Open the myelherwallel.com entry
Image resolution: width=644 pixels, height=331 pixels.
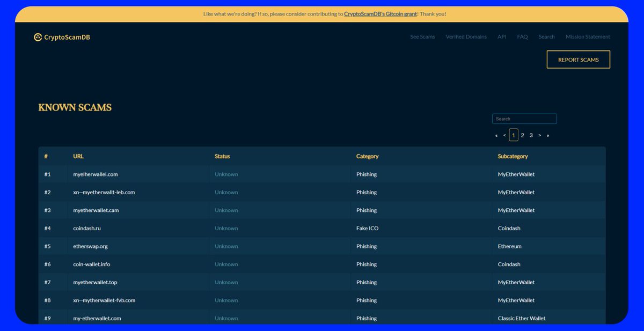pos(96,174)
